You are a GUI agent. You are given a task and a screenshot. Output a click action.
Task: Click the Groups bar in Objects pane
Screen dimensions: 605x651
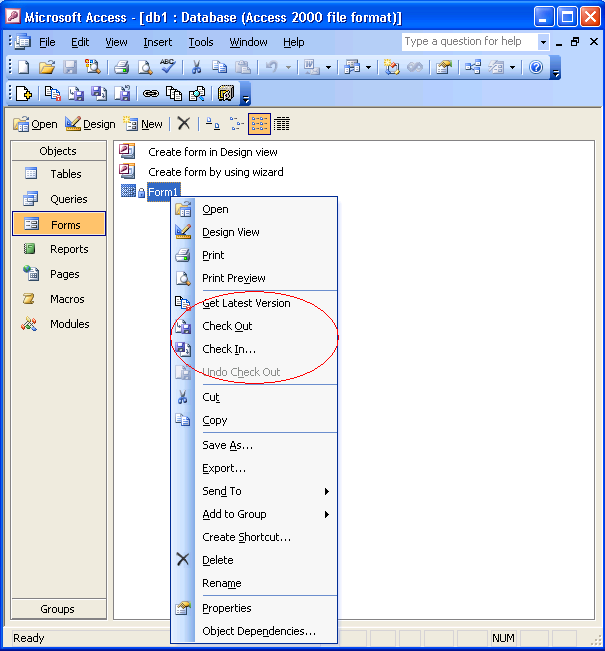click(x=58, y=609)
